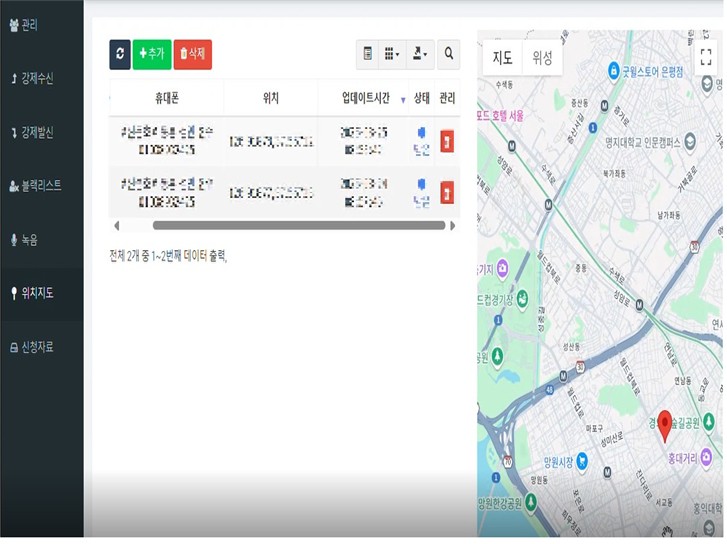
Task: Click the 전체 2개 중 1~2번째 summary text
Action: tap(168, 256)
